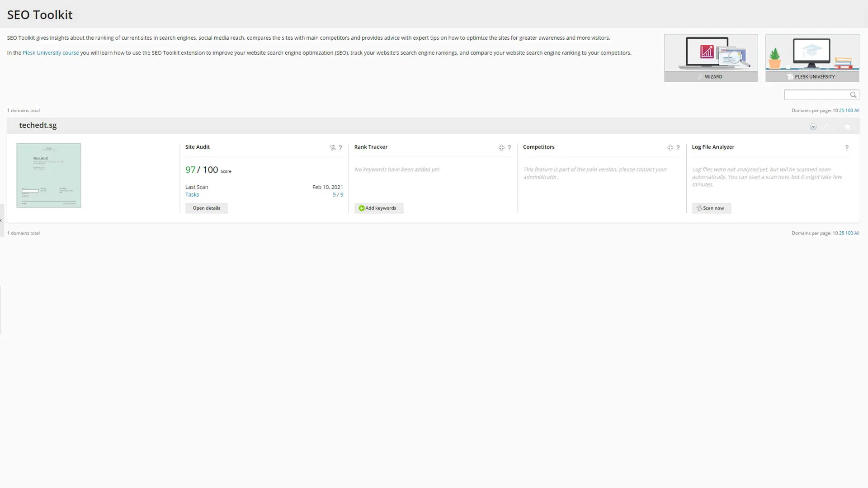
Task: Click the green 97 audit score
Action: tap(190, 169)
